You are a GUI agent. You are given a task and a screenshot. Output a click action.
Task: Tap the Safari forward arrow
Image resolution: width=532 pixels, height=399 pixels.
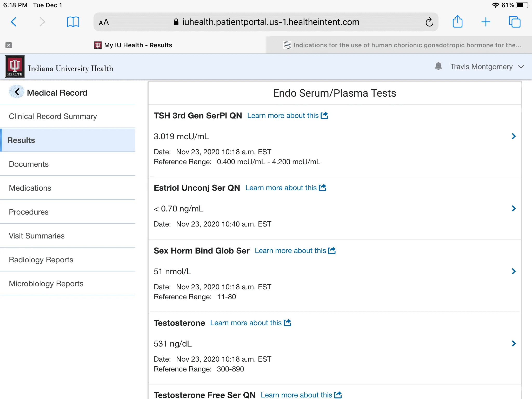coord(42,22)
